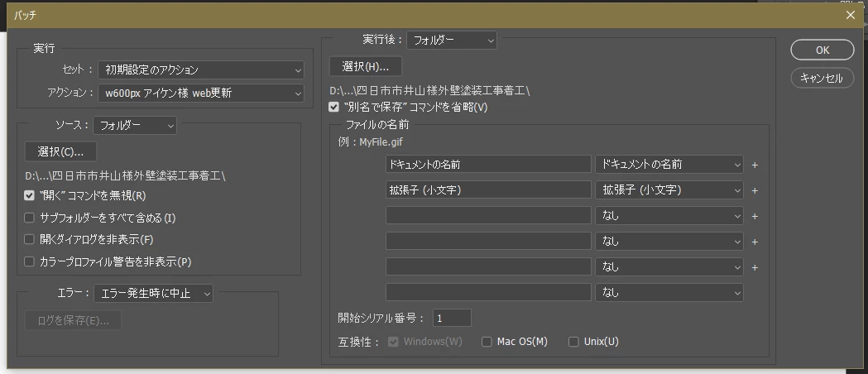Open the ソース dropdown set to フォルダー

pyautogui.click(x=135, y=126)
